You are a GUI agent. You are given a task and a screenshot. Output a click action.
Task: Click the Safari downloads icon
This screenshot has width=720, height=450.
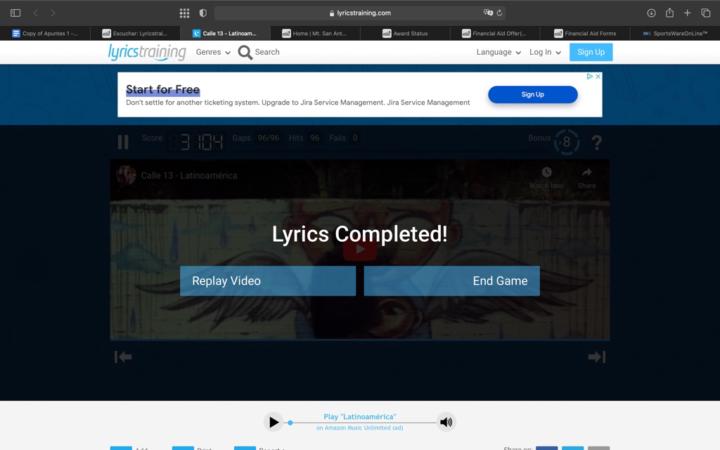[651, 13]
